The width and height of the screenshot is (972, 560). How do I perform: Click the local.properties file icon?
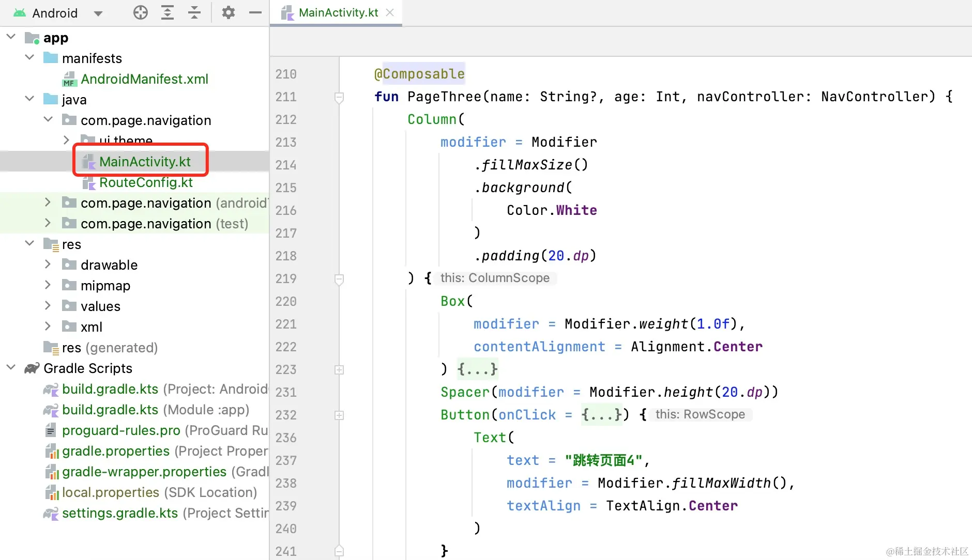(52, 492)
